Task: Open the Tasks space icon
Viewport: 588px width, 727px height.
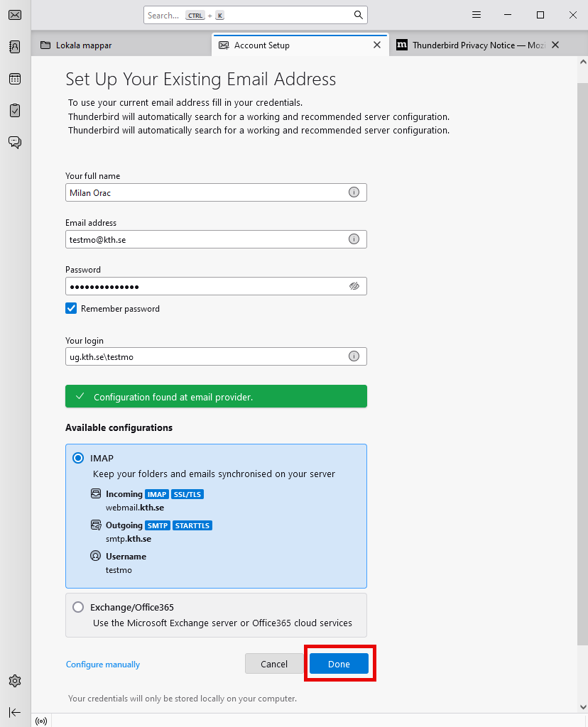Action: coord(15,111)
